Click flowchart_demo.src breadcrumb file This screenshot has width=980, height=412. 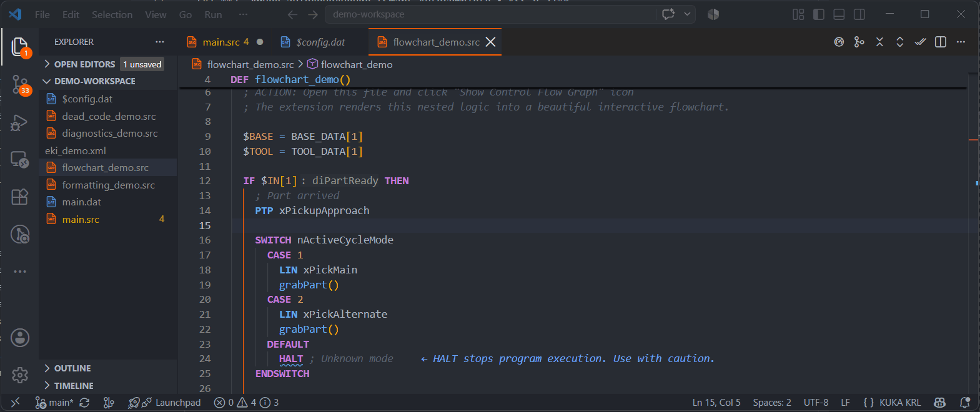point(250,64)
